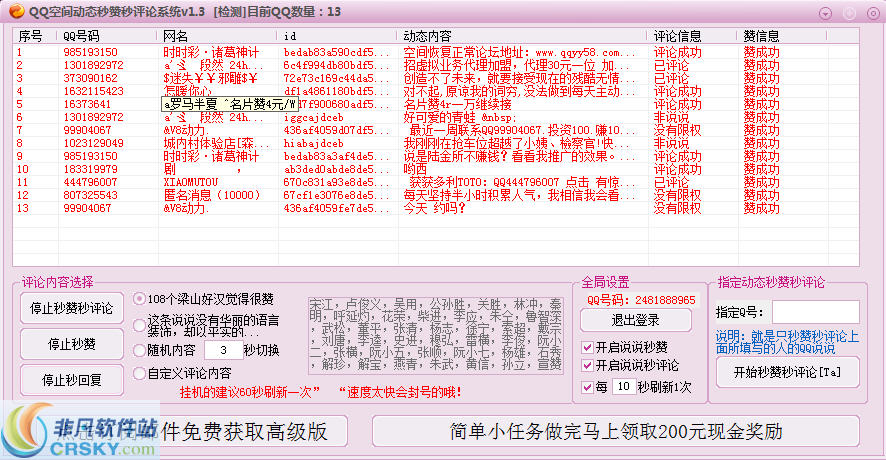Click 简单小任务做完马上领取200元现金奖励 button
Viewport: 886px width, 460px height.
(616, 431)
